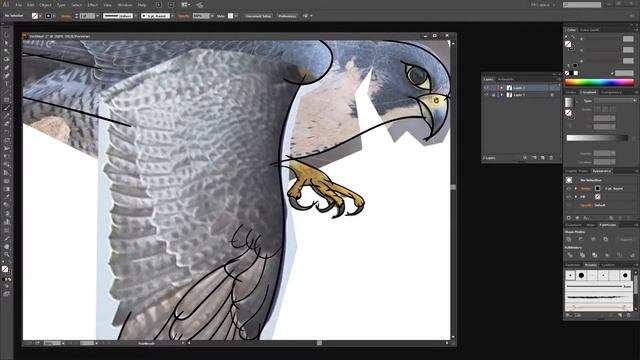Open the Effect menu
Screen dimensions: 640x360
[x=93, y=5]
